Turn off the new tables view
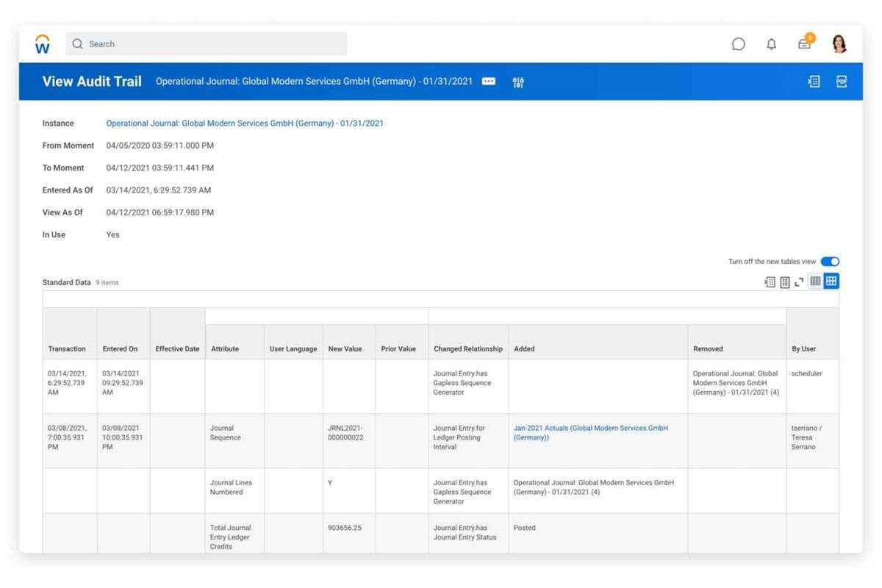This screenshot has width=882, height=588. pos(830,261)
